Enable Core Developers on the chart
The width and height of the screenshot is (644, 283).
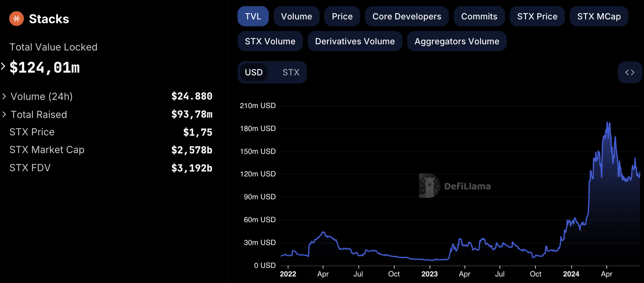[407, 16]
